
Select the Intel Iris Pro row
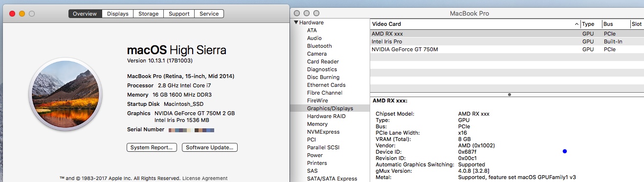[x=507, y=41]
